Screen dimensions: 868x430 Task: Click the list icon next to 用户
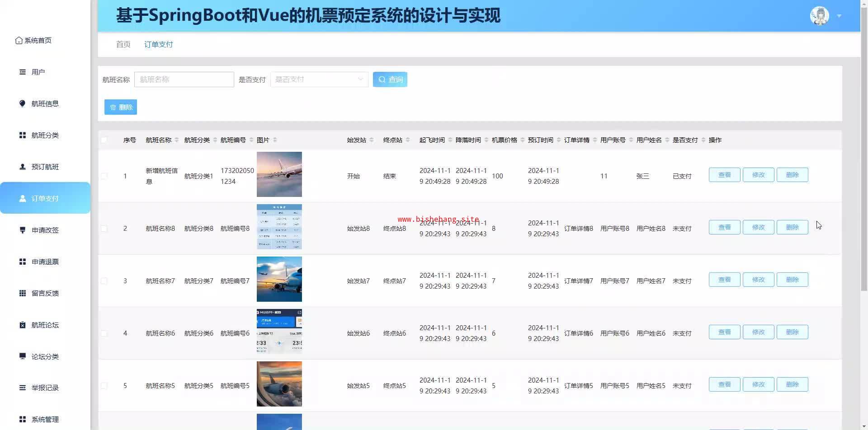tap(23, 72)
